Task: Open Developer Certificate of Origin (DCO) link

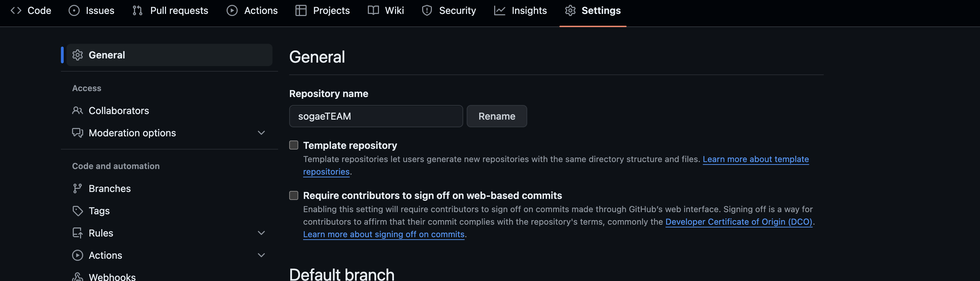Action: [x=739, y=222]
